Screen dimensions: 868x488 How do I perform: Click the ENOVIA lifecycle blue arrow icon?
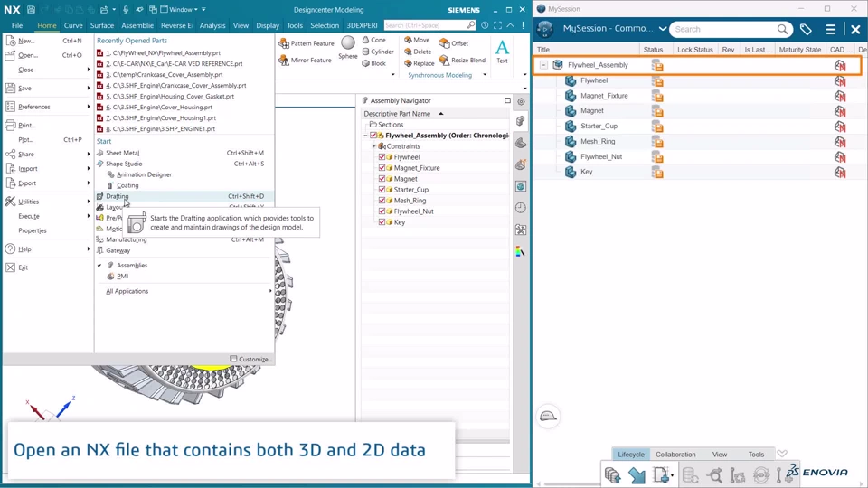637,475
